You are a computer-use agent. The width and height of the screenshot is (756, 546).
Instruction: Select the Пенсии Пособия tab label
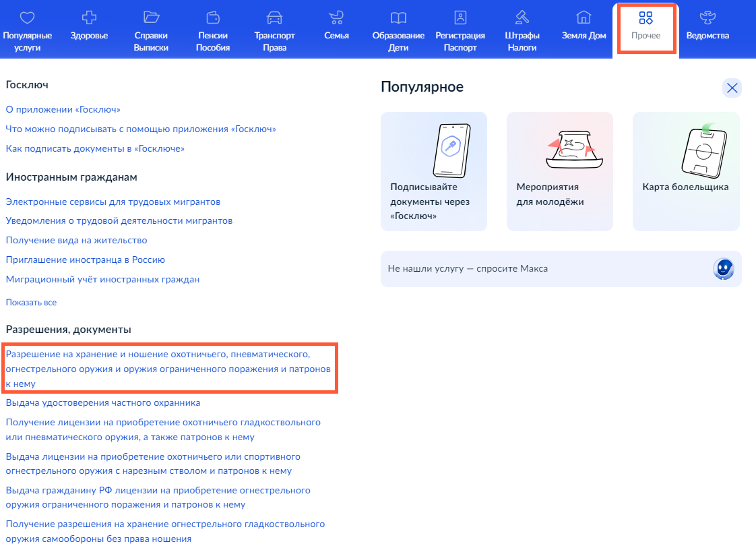(213, 42)
